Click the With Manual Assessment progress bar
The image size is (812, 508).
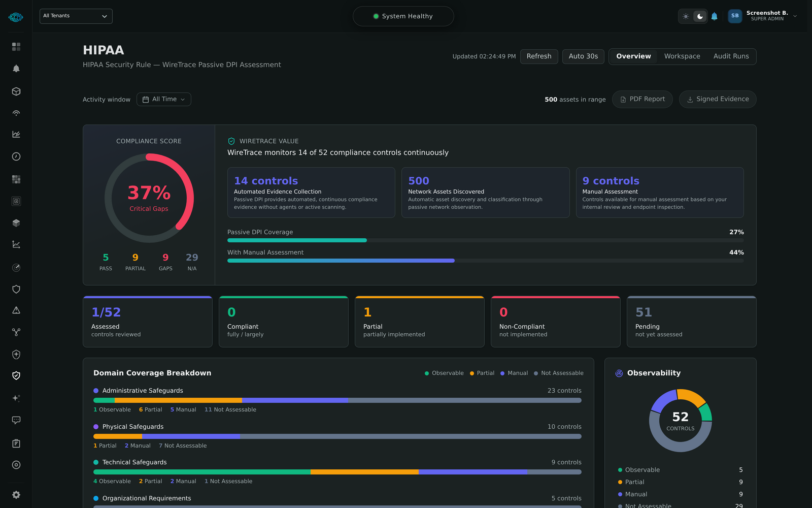pos(486,261)
